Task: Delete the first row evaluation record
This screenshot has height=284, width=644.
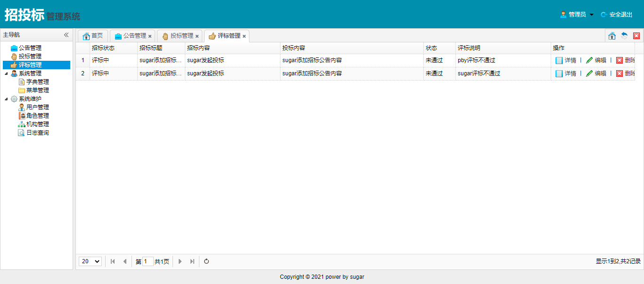Action: click(x=625, y=60)
